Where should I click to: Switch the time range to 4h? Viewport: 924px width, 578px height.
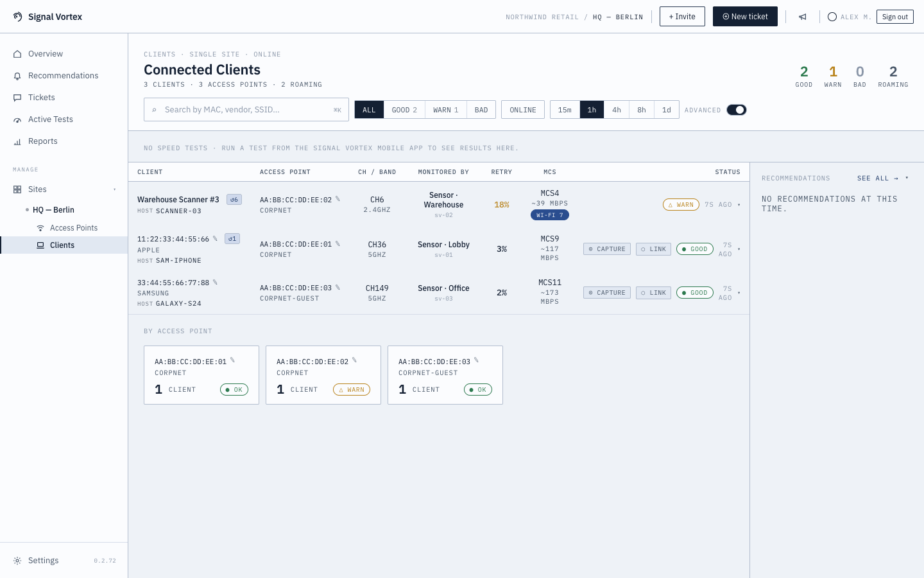[617, 110]
